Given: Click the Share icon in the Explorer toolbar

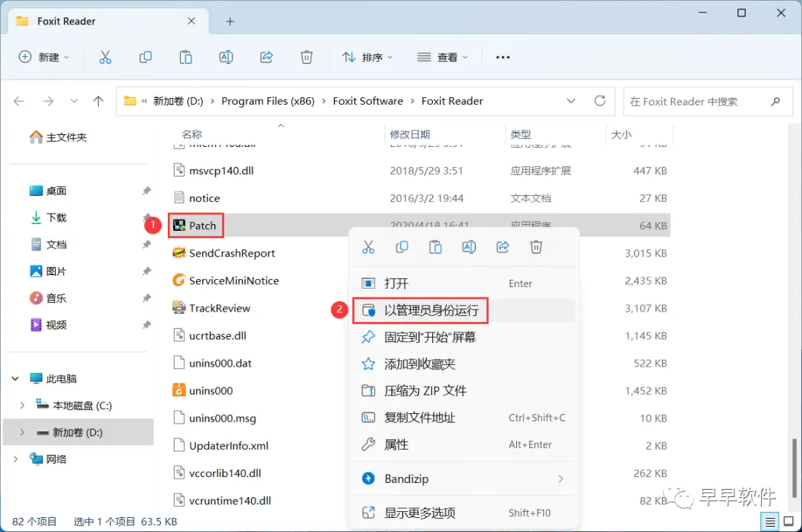Looking at the screenshot, I should pos(267,57).
